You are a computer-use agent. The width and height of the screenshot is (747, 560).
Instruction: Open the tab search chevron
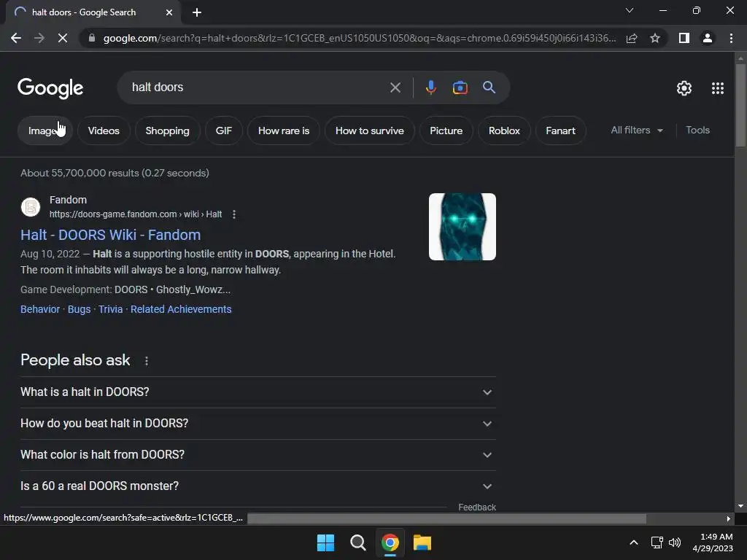pyautogui.click(x=630, y=10)
